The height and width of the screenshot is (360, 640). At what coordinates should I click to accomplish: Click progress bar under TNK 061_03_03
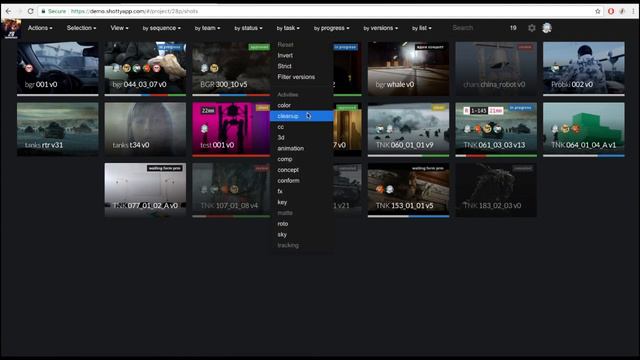coord(496,156)
